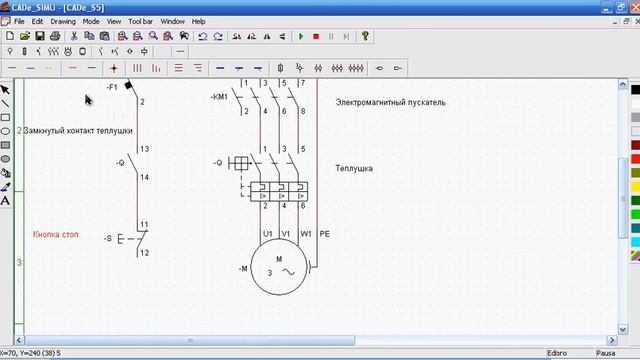Click vertical scrollbar down arrow
This screenshot has height=360, width=640.
[622, 329]
